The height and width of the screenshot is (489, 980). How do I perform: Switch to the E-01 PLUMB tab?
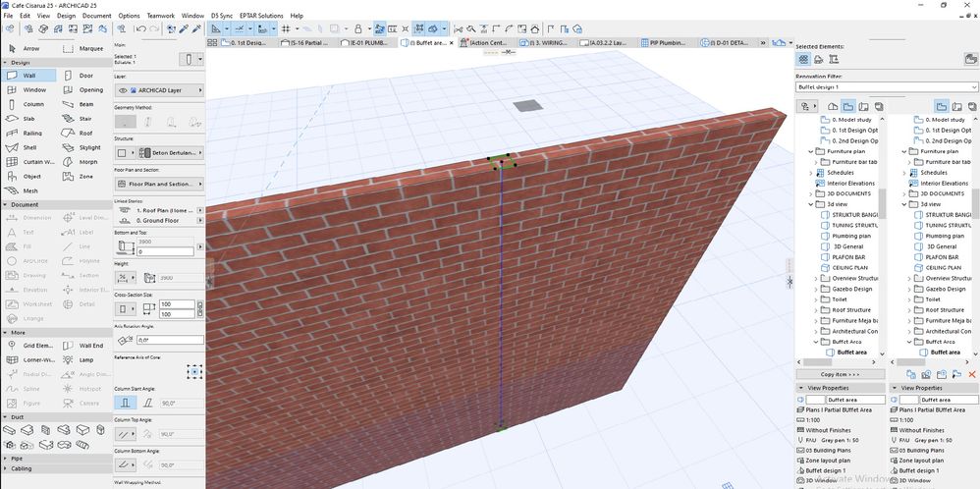367,42
